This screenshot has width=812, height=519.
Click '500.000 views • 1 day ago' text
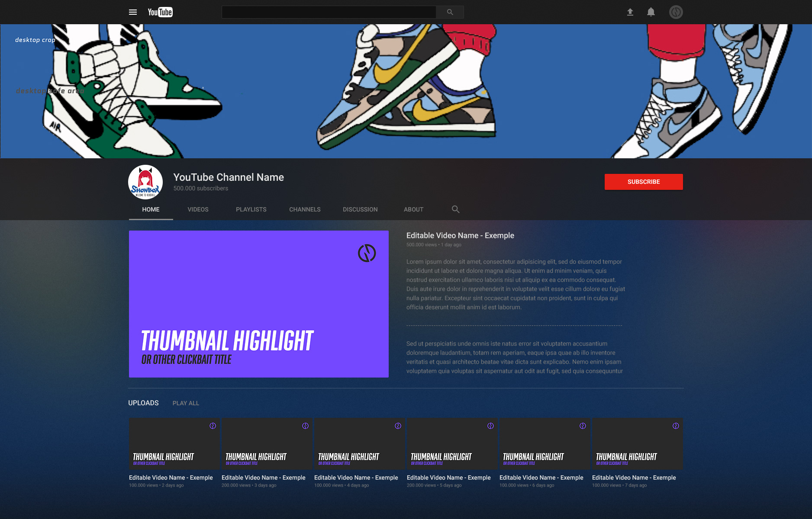coord(434,245)
